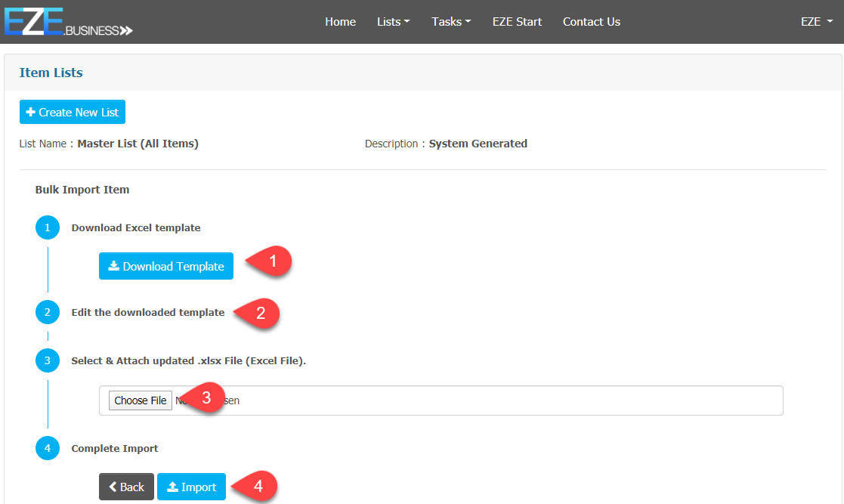Viewport: 844px width, 504px height.
Task: Go to the Home page
Action: pos(340,22)
